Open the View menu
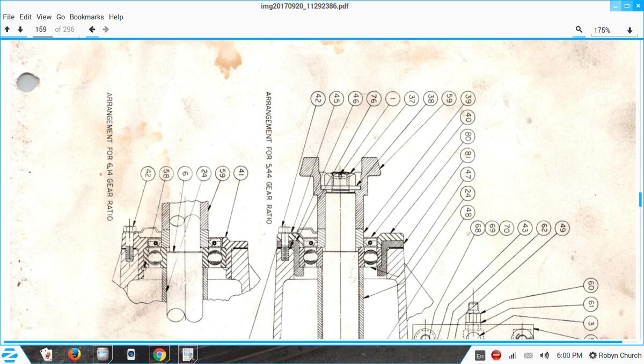This screenshot has width=644, height=364. 44,17
